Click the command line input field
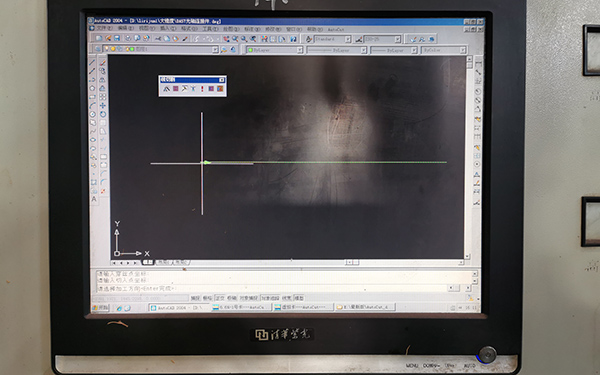The height and width of the screenshot is (375, 600). point(272,288)
